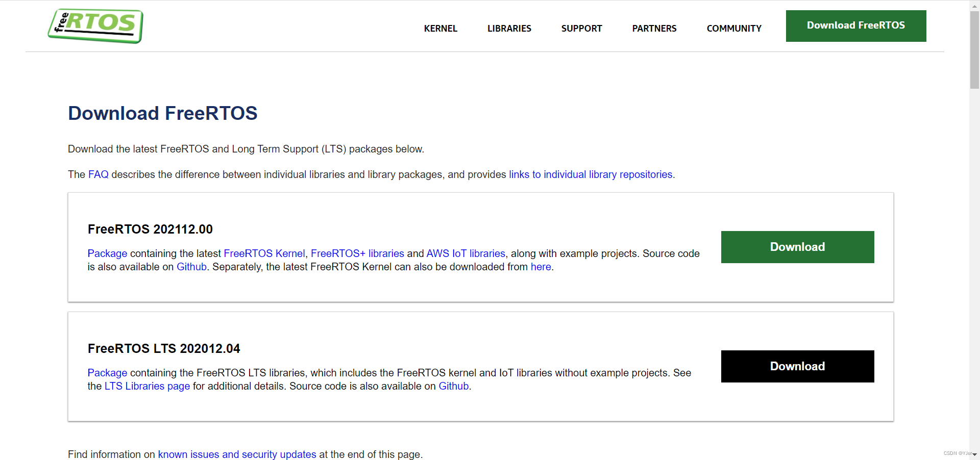
Task: Click the FreeRTOS logo
Action: [95, 26]
